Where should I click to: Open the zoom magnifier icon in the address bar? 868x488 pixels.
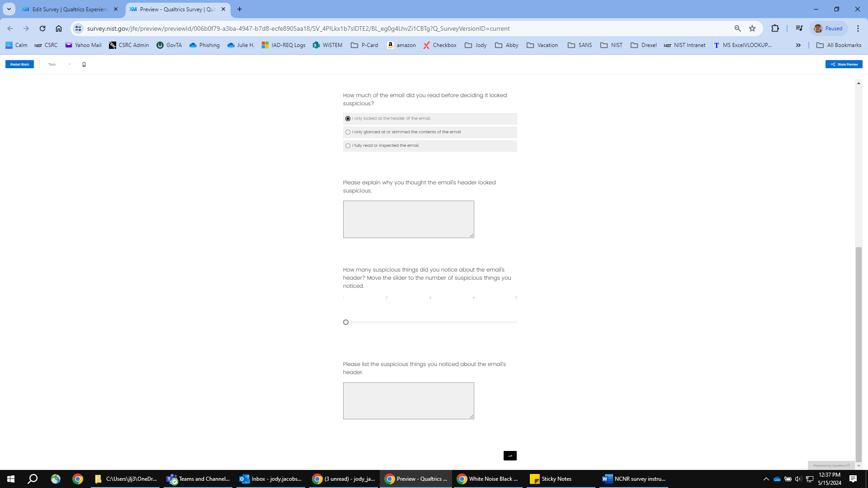point(737,28)
